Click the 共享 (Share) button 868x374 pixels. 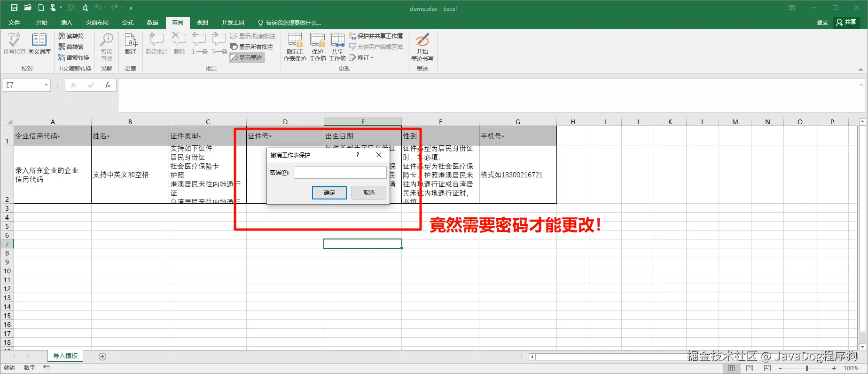[x=846, y=22]
